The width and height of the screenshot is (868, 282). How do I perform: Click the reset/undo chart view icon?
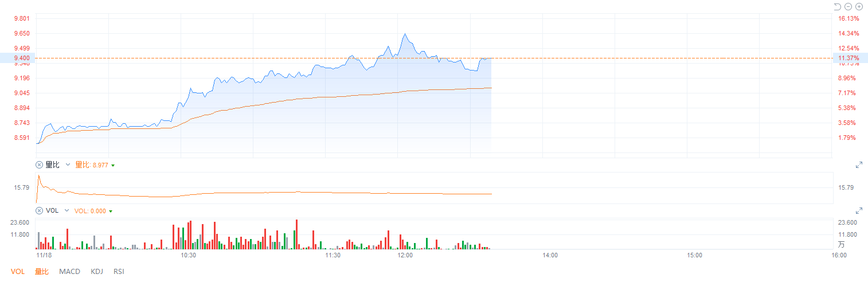click(837, 7)
